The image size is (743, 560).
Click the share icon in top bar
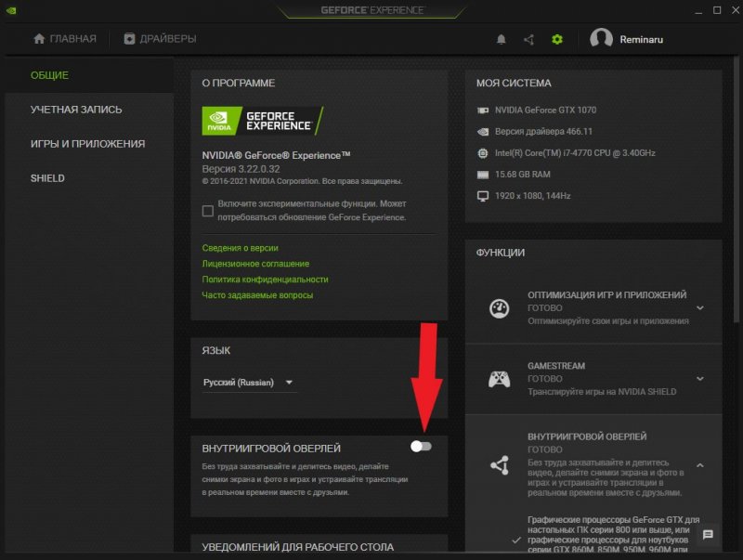click(528, 39)
